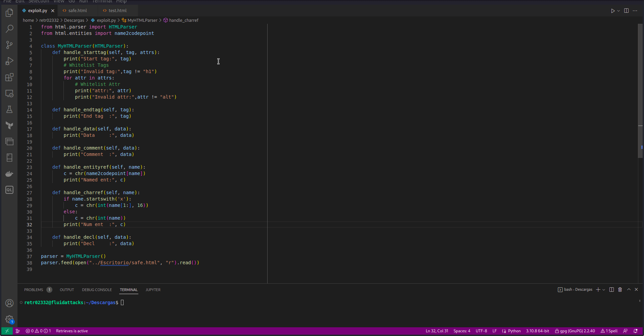Select the TERMINAL panel tab
644x336 pixels.
tap(129, 290)
